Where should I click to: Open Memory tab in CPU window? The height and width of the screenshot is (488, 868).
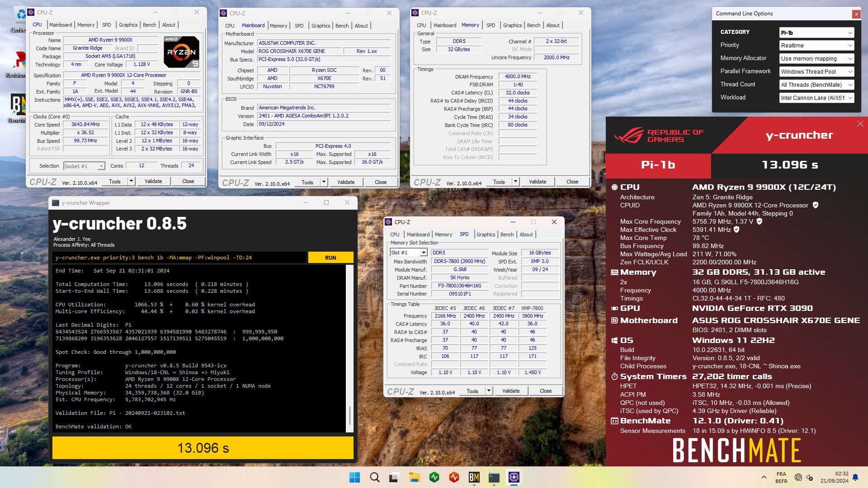tap(86, 25)
